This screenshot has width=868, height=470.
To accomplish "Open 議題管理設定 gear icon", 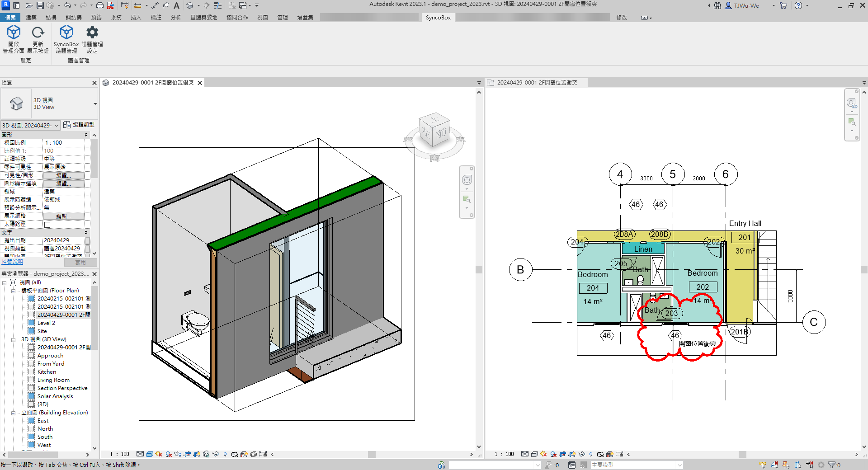I will pos(92,33).
